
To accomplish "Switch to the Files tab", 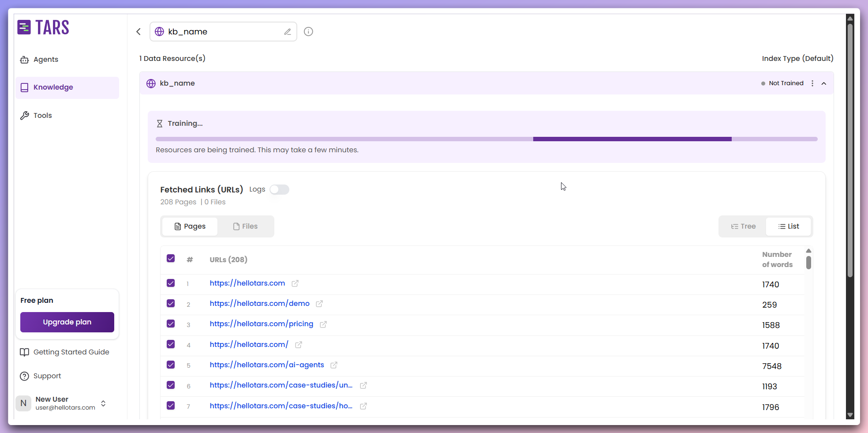I will pyautogui.click(x=245, y=226).
